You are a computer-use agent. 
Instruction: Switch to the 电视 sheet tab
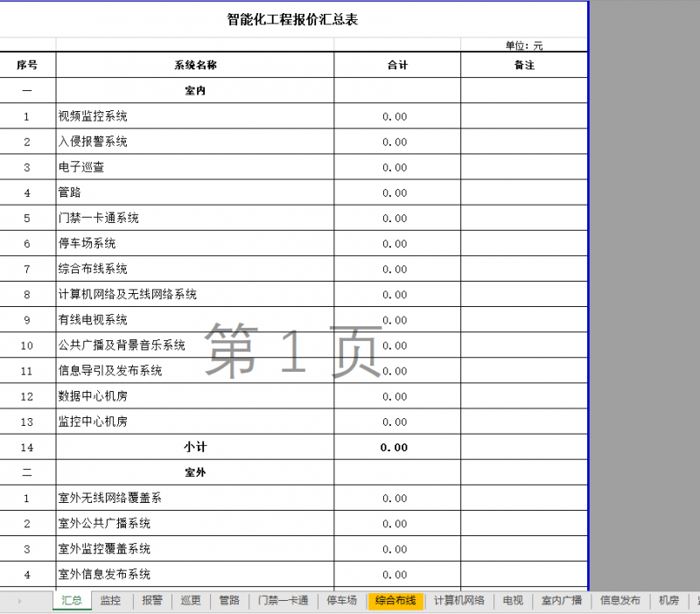(513, 601)
